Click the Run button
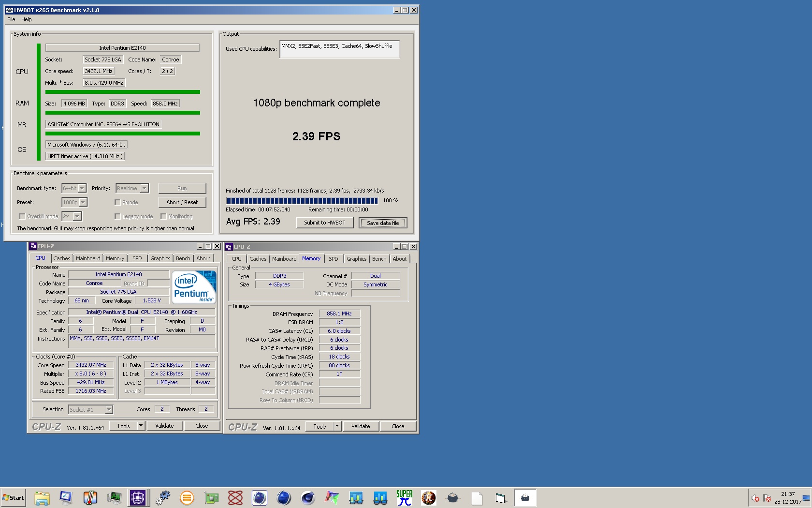This screenshot has width=812, height=508. [x=182, y=188]
